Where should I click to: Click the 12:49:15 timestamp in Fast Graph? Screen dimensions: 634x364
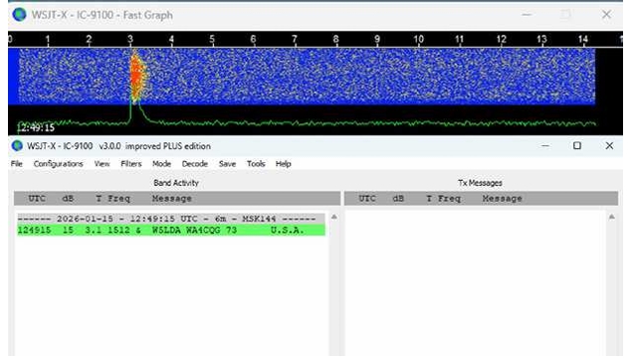[36, 128]
